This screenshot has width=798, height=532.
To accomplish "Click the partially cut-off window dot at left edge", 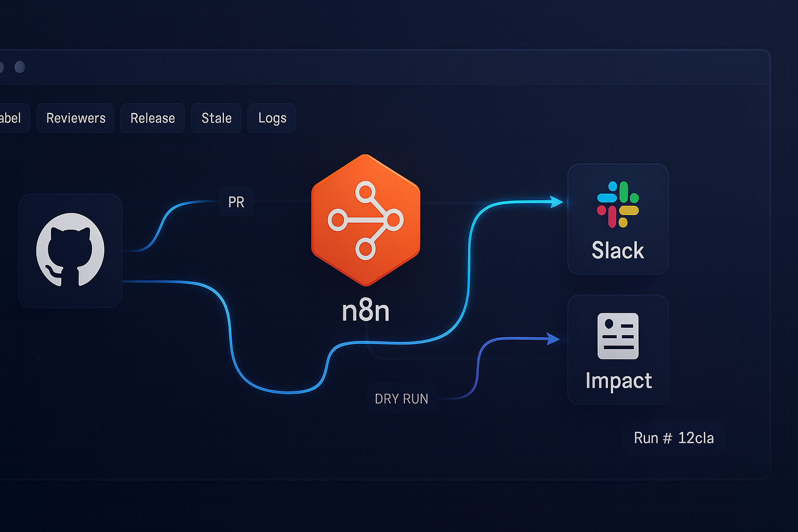I will [x=2, y=67].
